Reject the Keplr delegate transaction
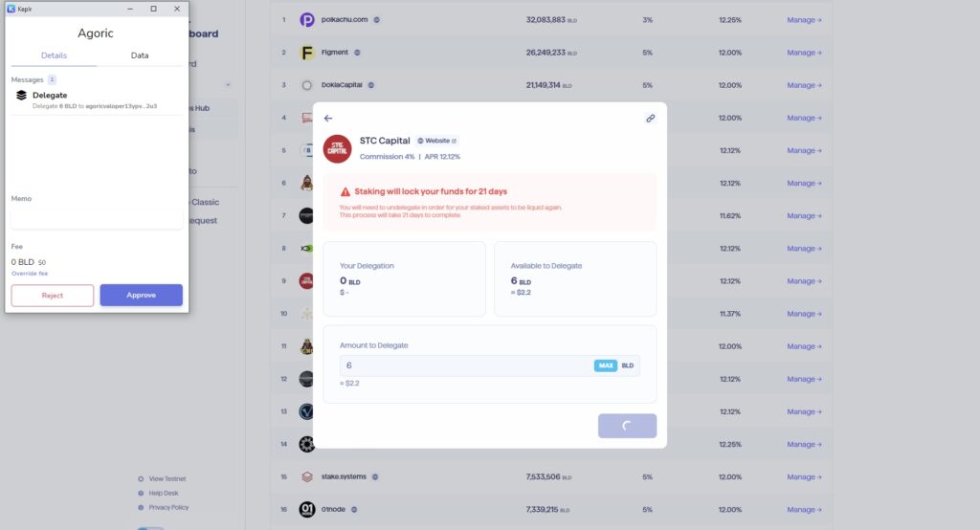The image size is (980, 530). pos(53,295)
